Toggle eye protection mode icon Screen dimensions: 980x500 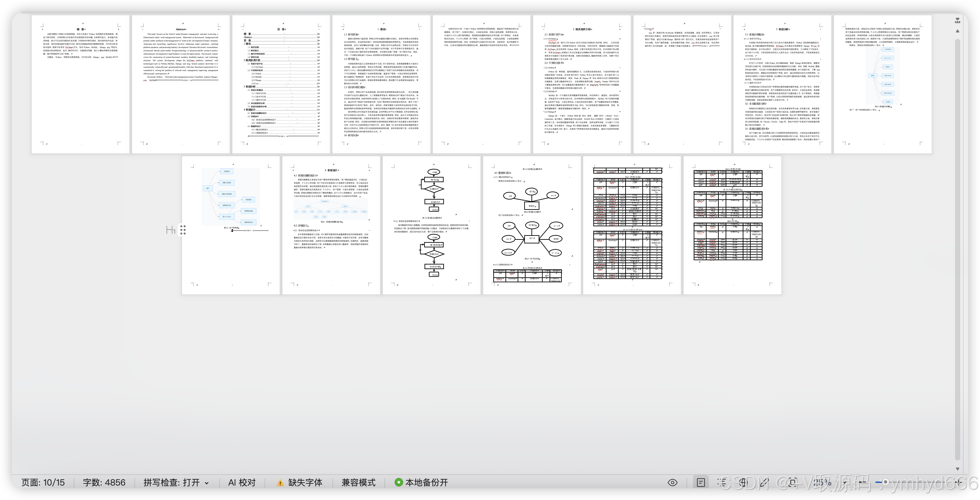pyautogui.click(x=672, y=483)
